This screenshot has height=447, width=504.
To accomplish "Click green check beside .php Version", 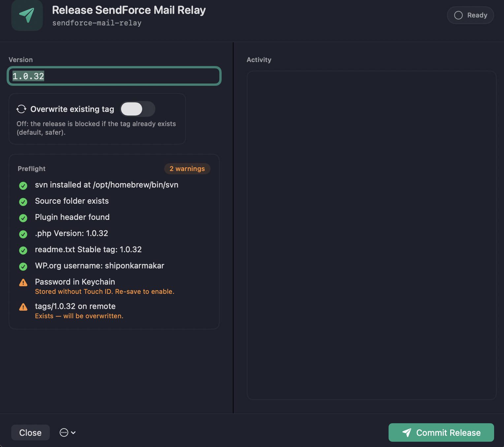I will [23, 234].
